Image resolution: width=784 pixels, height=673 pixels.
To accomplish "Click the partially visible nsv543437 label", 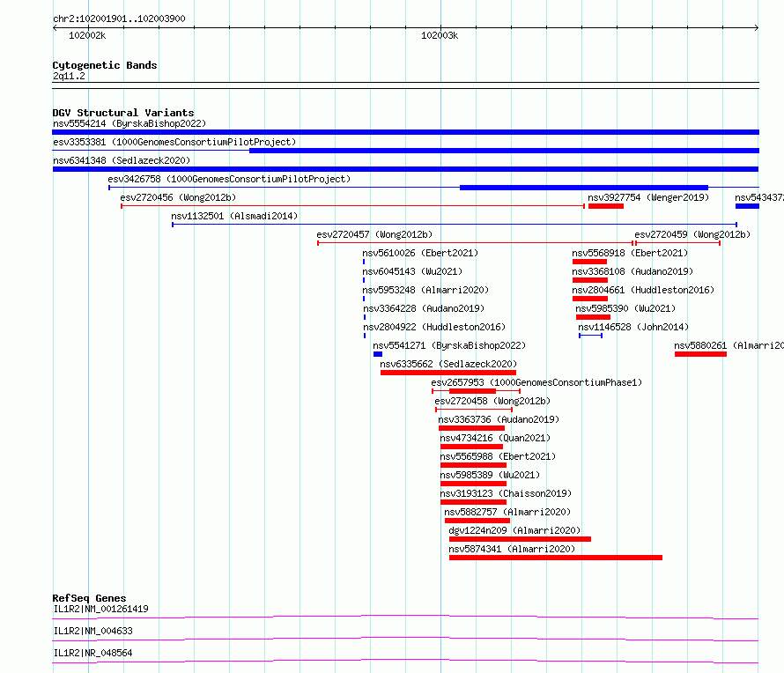I will pos(759,197).
